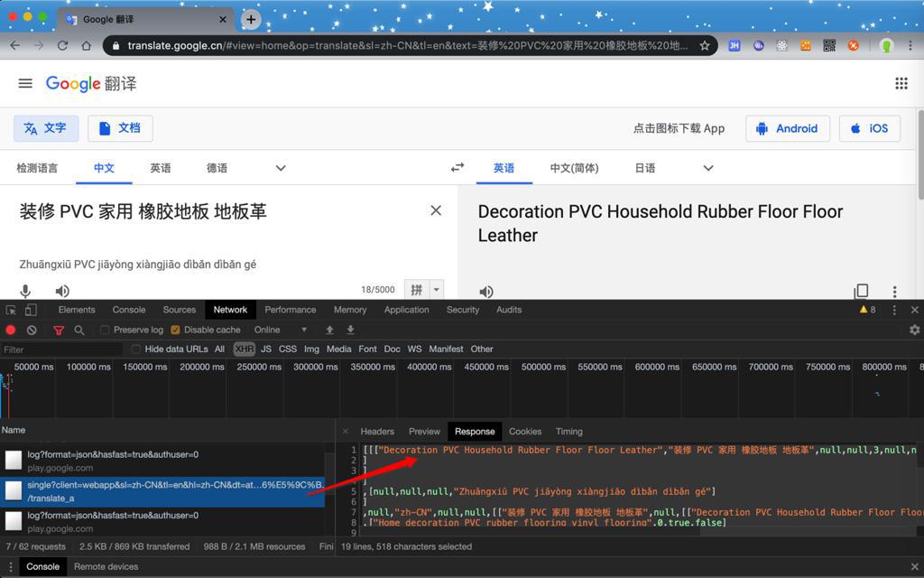Open the Performance panel
This screenshot has height=578, width=924.
(x=290, y=310)
